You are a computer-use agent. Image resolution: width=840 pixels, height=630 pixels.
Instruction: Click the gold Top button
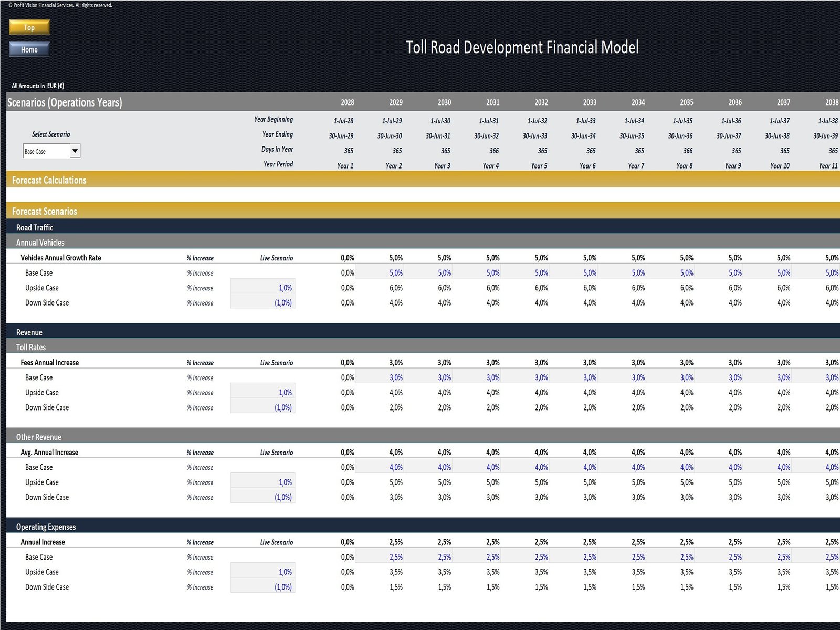tap(29, 27)
